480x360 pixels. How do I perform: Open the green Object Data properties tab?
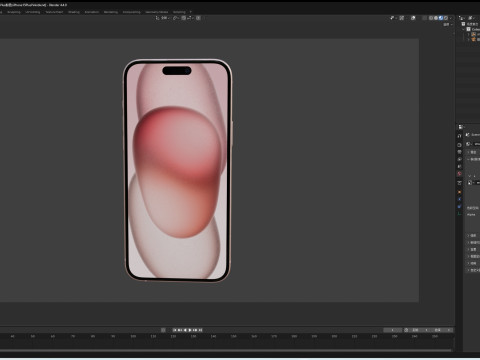pos(459,214)
